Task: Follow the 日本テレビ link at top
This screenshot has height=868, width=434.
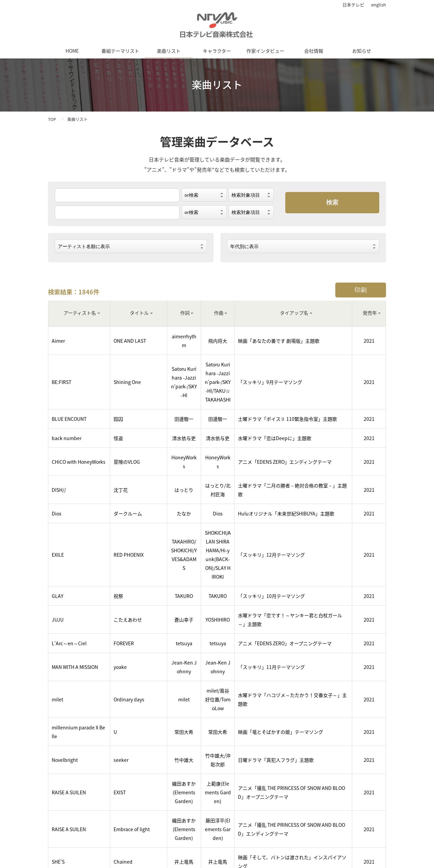Action: click(x=353, y=5)
